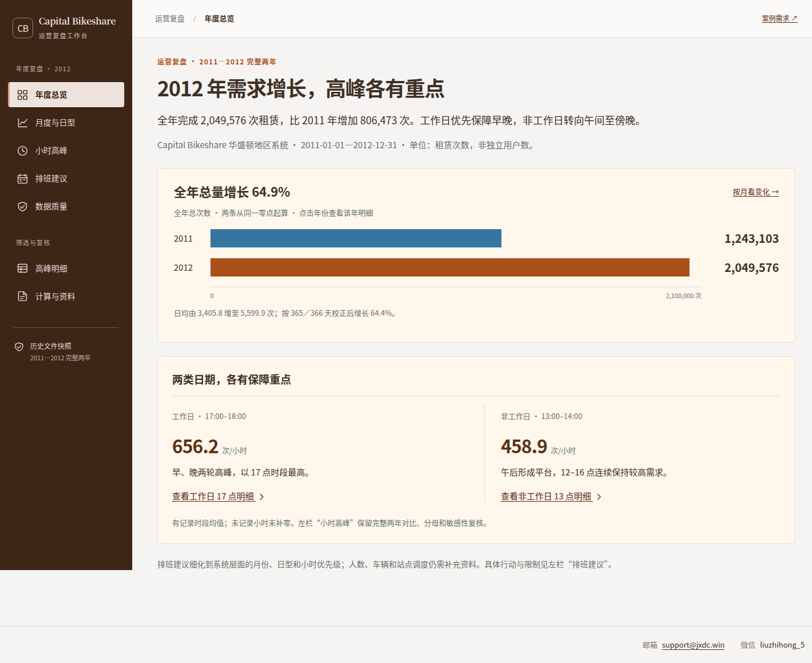Click the 数据质量 shield icon
812x663 pixels.
pos(22,206)
